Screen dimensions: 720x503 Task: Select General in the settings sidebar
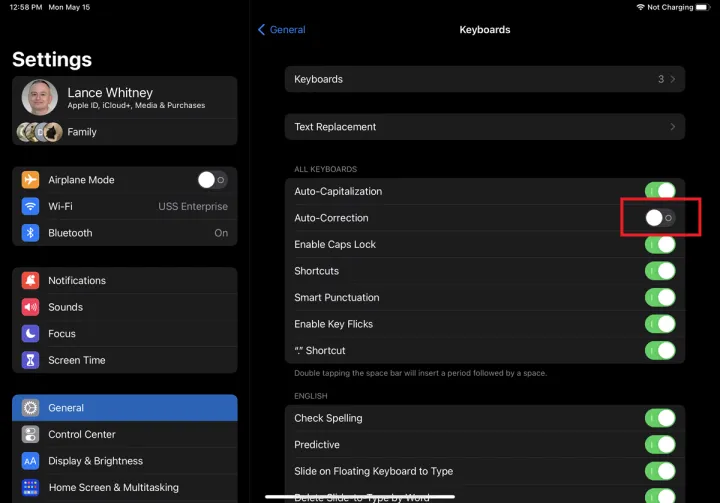pyautogui.click(x=125, y=408)
